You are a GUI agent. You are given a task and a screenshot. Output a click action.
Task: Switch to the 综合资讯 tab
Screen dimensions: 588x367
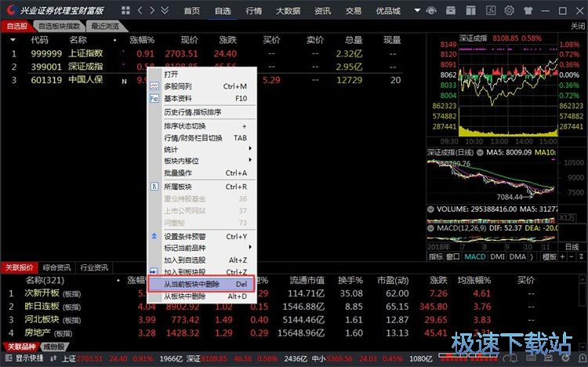click(x=56, y=267)
